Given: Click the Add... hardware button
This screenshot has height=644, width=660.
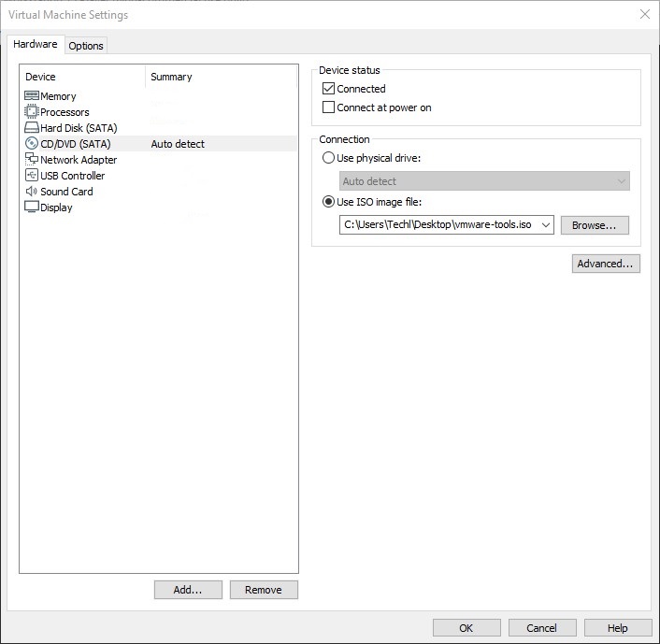Looking at the screenshot, I should pyautogui.click(x=188, y=590).
